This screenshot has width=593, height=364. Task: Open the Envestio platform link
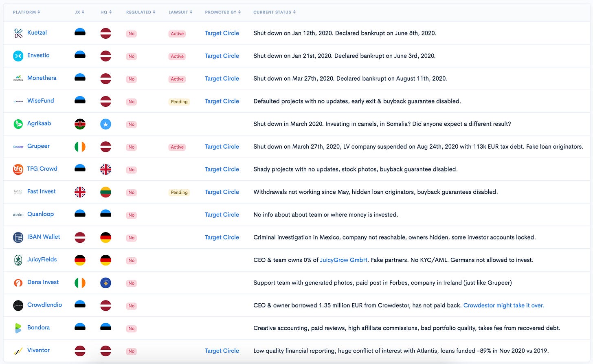(38, 55)
